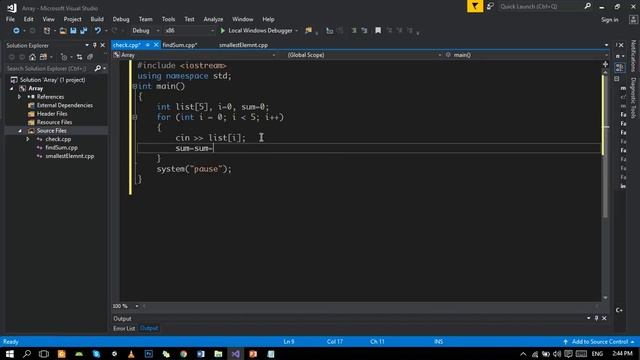640x360 pixels.
Task: Select Solution 'Array' (1 project) node
Action: (x=53, y=80)
